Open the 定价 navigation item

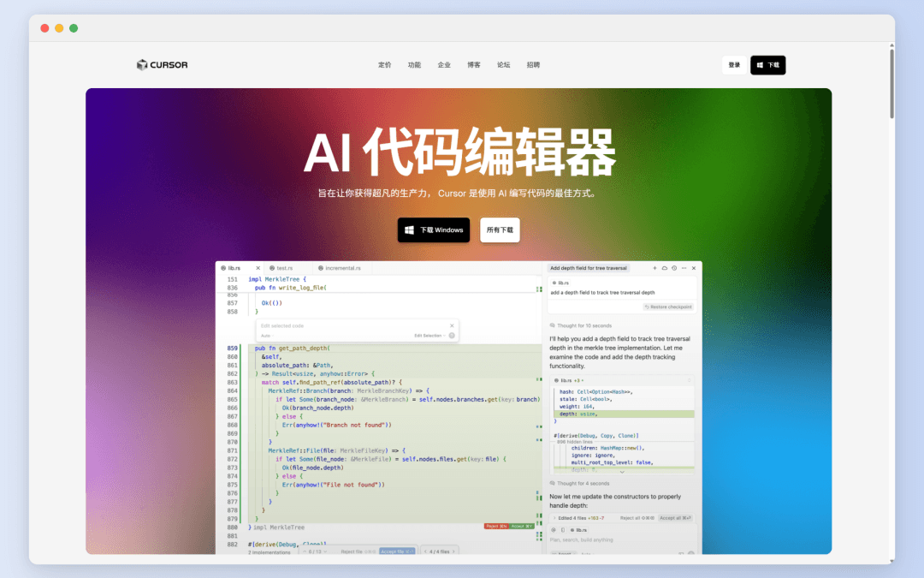tap(385, 65)
